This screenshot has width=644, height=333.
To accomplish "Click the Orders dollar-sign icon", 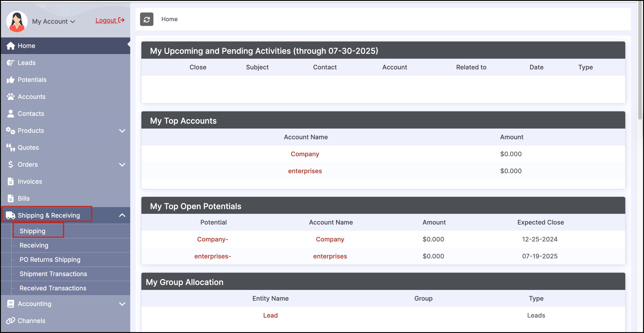I will click(x=10, y=165).
